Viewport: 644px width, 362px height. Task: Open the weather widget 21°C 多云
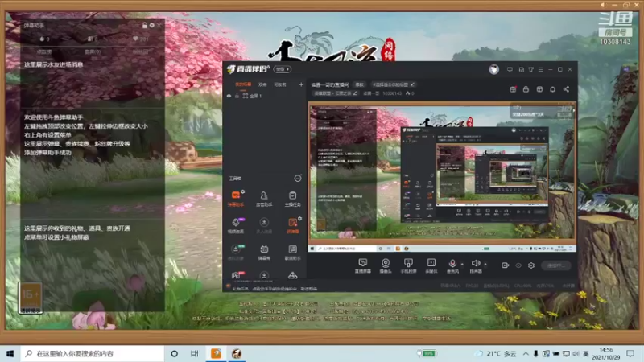496,353
